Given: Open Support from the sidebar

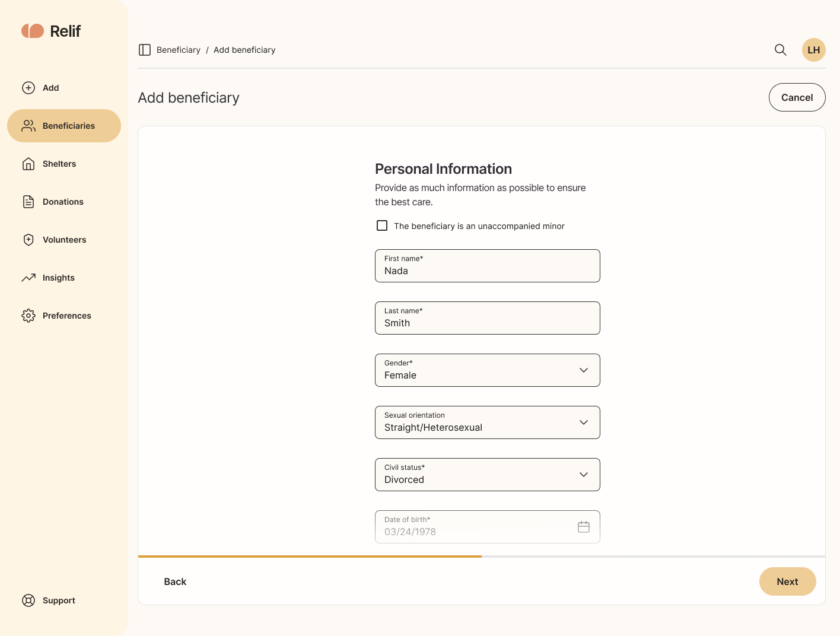Looking at the screenshot, I should click(x=64, y=600).
